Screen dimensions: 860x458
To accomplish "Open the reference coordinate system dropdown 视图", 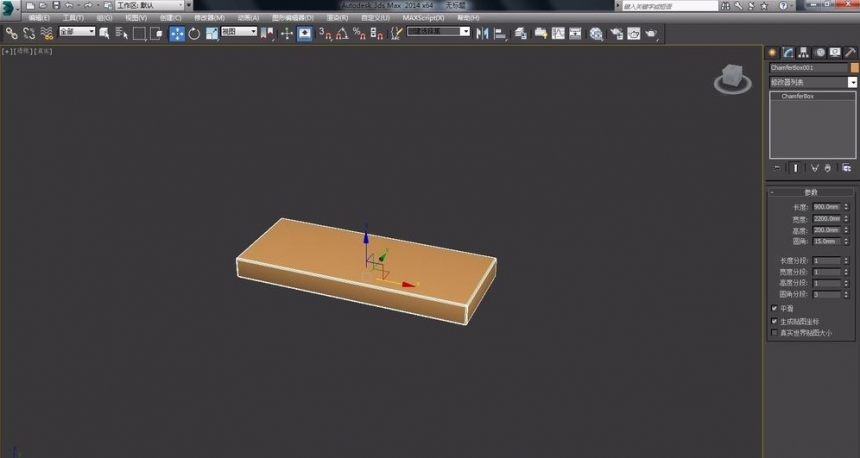I will 239,32.
